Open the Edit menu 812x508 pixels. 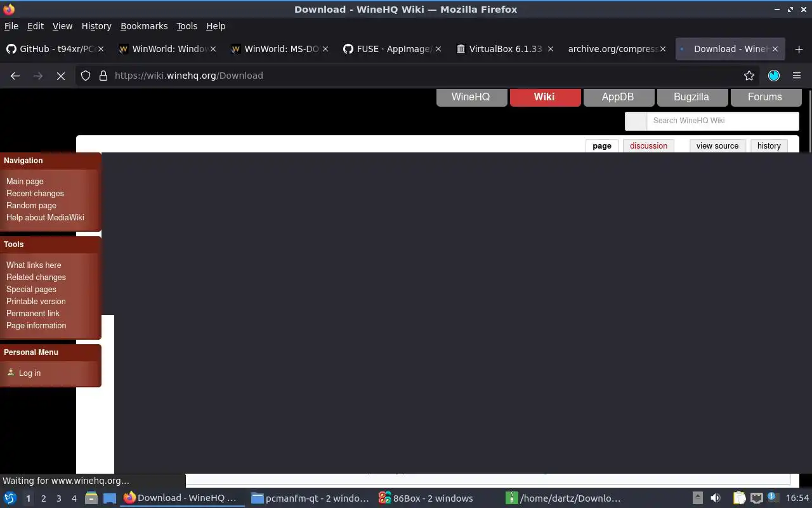(x=36, y=26)
